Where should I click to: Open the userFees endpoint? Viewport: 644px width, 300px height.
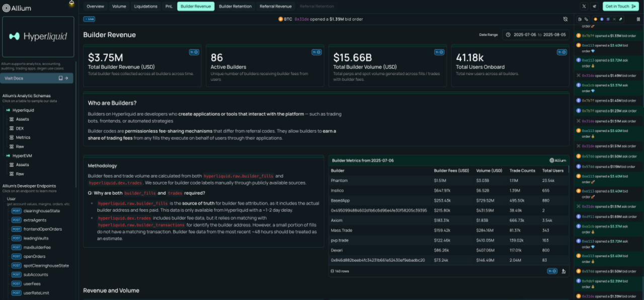(33, 283)
